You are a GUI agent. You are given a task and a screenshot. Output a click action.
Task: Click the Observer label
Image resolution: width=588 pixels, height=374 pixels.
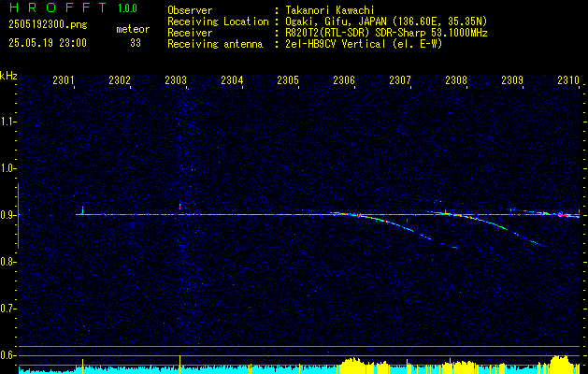[190, 10]
